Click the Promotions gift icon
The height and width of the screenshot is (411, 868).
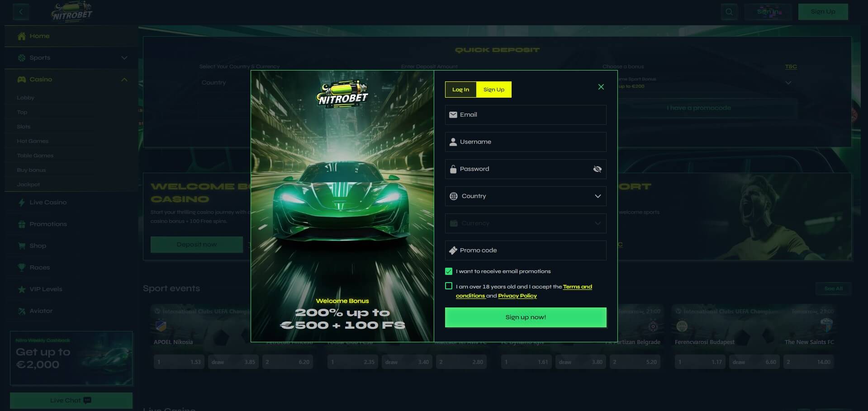coord(21,224)
